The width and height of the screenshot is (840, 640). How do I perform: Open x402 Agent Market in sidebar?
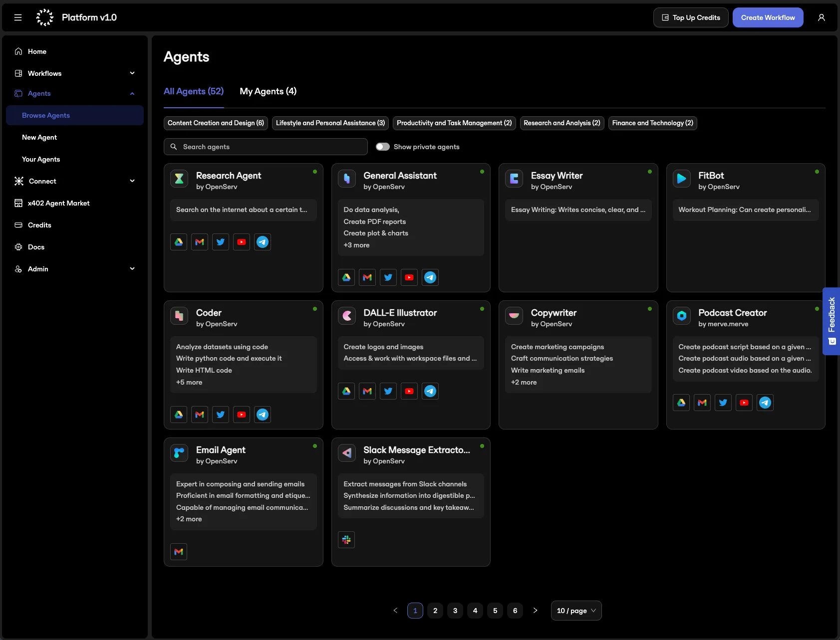click(x=75, y=203)
